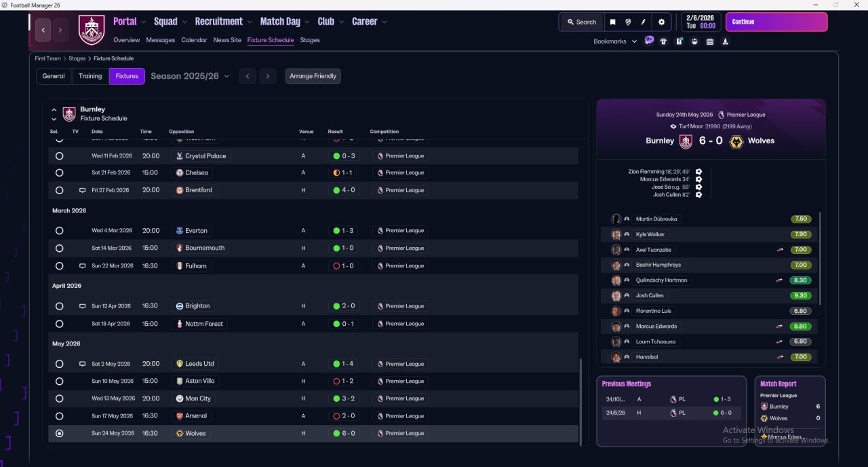This screenshot has height=467, width=868.
Task: Select radio button for Everton fixture
Action: pyautogui.click(x=60, y=231)
